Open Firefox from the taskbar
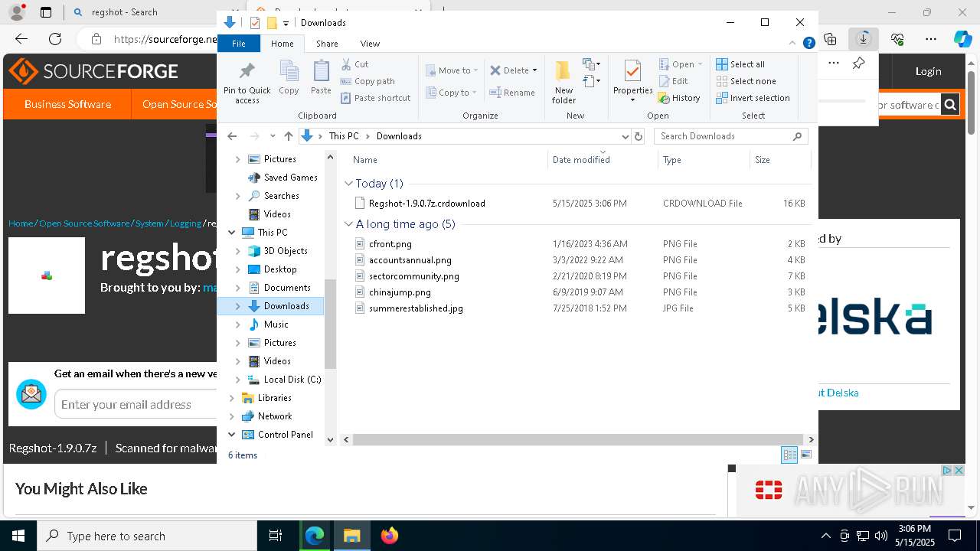This screenshot has width=980, height=551. pos(389,536)
